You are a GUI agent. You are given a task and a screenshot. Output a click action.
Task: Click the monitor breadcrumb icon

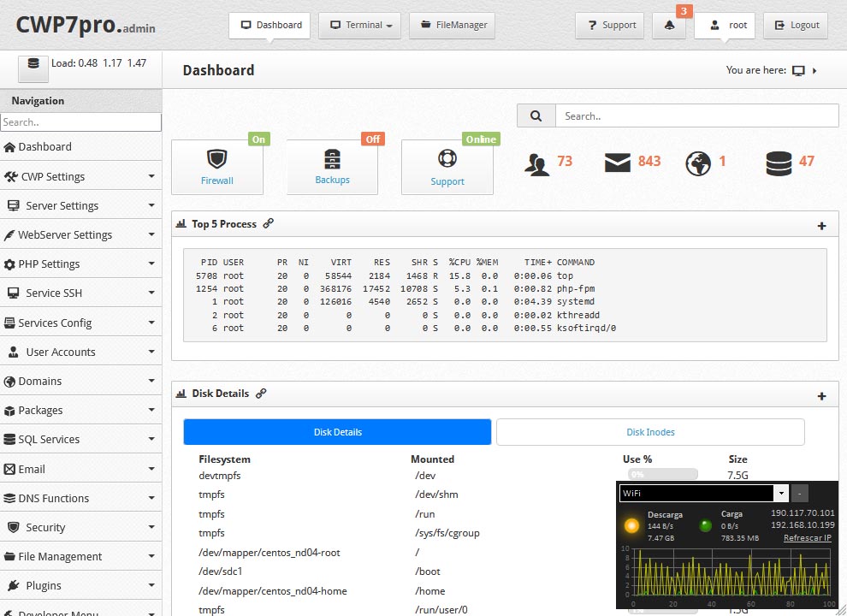point(798,71)
